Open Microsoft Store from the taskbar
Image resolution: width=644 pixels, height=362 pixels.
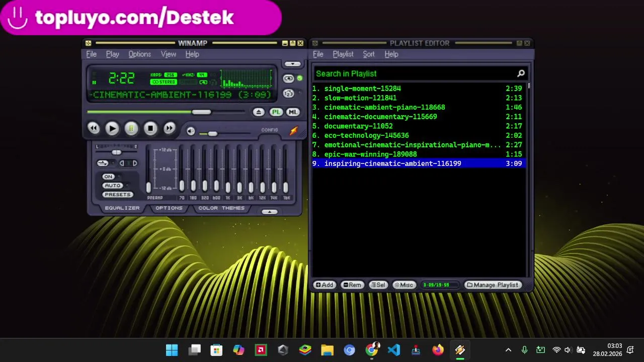pyautogui.click(x=216, y=350)
